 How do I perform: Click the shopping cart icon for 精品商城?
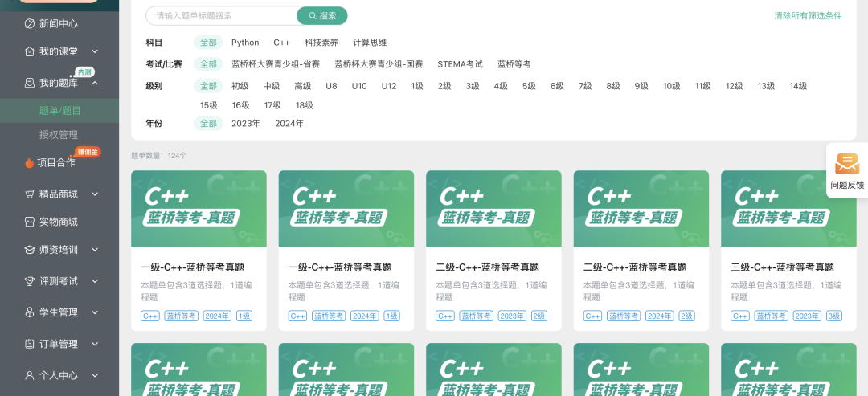30,194
